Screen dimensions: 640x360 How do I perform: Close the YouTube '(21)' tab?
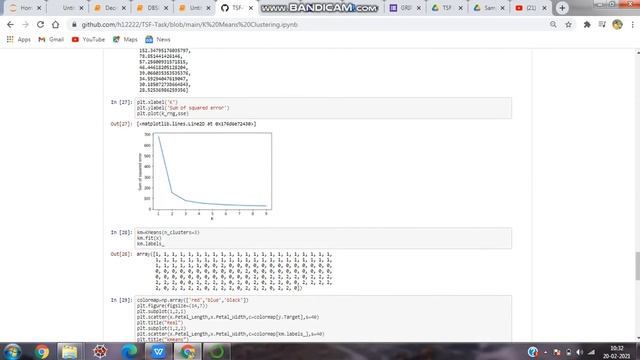pyautogui.click(x=544, y=8)
